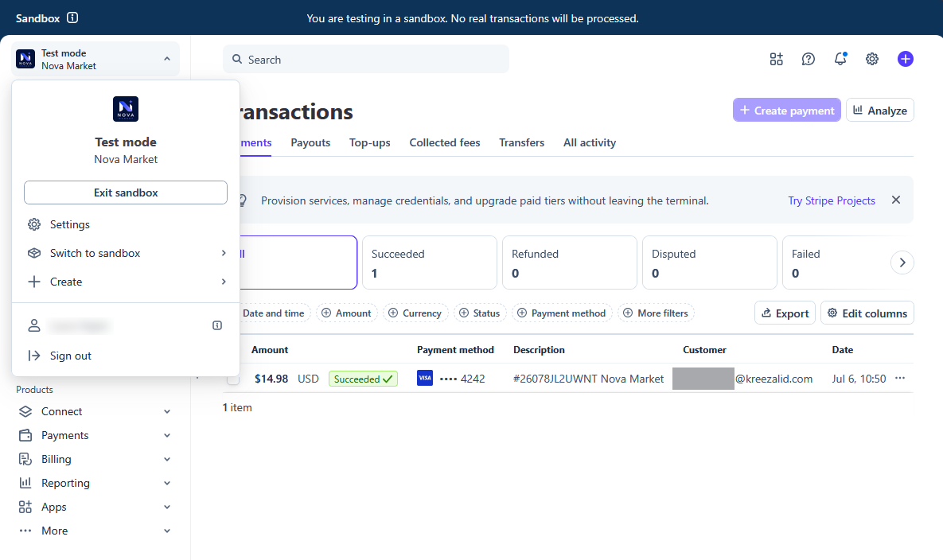Expand the More section chevron
Image resolution: width=943 pixels, height=560 pixels.
click(167, 531)
